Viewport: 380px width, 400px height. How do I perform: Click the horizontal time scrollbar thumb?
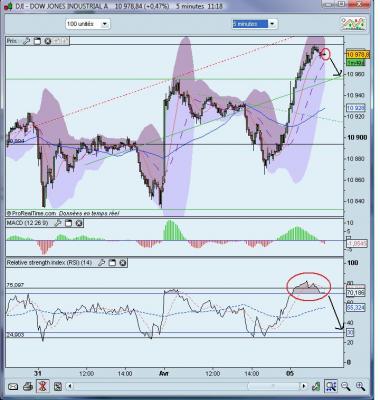(x=273, y=386)
